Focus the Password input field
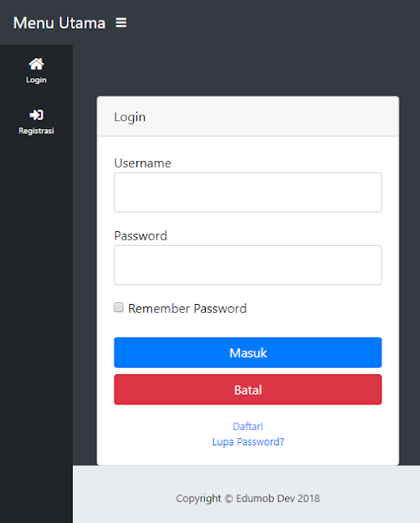Screen dimensions: 420x523 (248, 265)
